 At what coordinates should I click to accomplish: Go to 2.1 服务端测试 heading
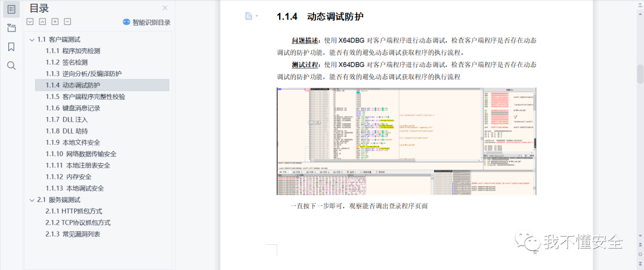tap(58, 200)
